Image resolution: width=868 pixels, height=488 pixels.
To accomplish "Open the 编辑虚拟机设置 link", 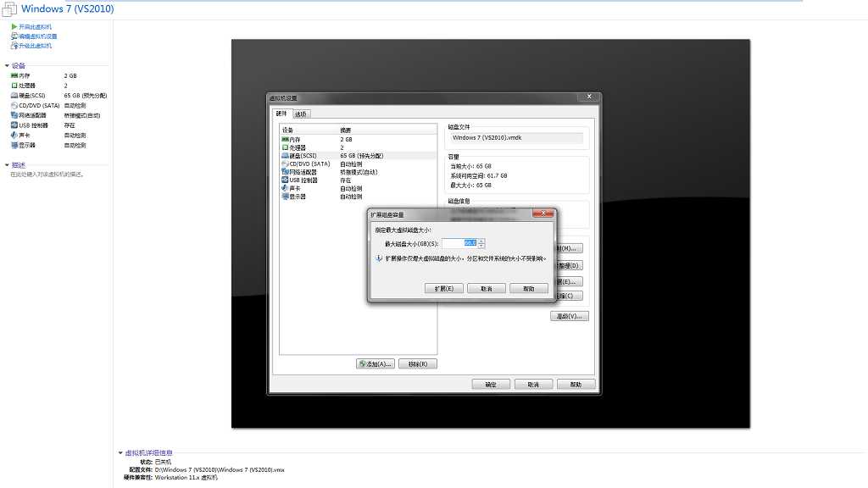I will coord(37,36).
